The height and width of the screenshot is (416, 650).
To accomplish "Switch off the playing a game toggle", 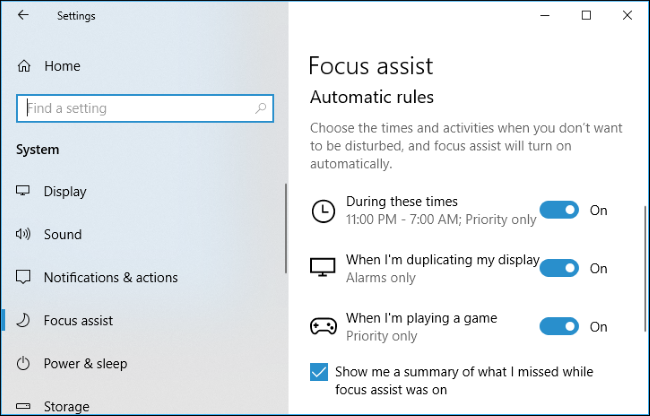I will [x=559, y=326].
